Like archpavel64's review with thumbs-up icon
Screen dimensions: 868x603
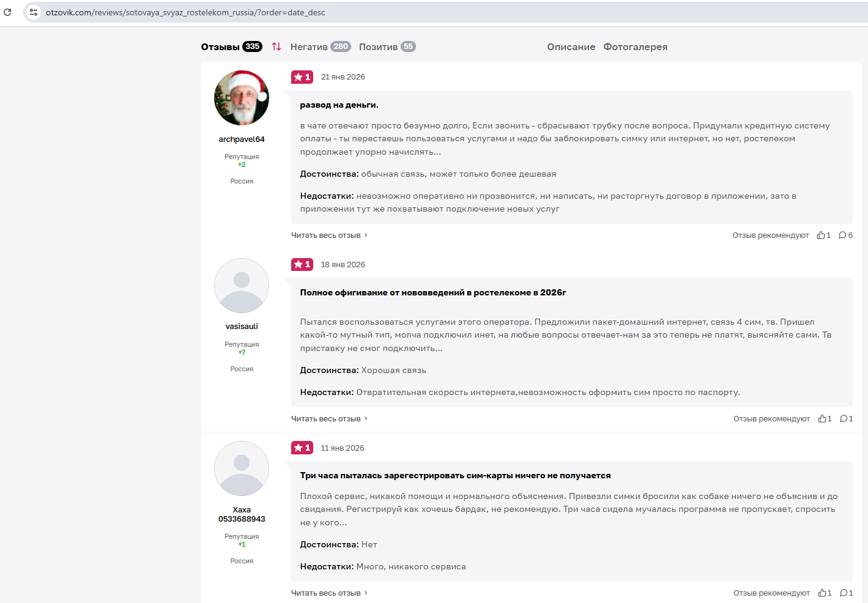(x=821, y=235)
